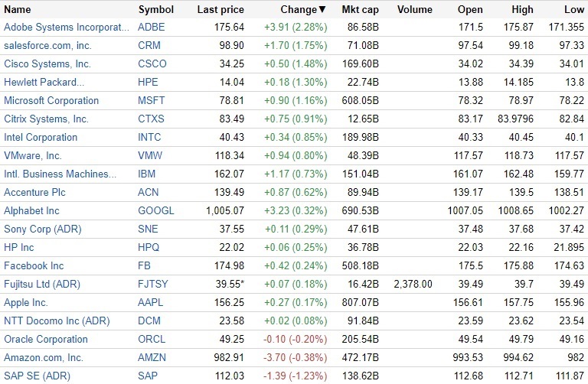Click the FJTSY ticker symbol link
Viewport: 588px width, 384px height.
click(x=152, y=284)
